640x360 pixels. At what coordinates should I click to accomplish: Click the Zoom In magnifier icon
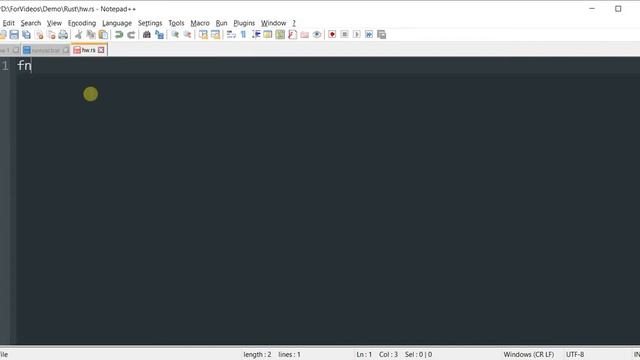point(175,35)
